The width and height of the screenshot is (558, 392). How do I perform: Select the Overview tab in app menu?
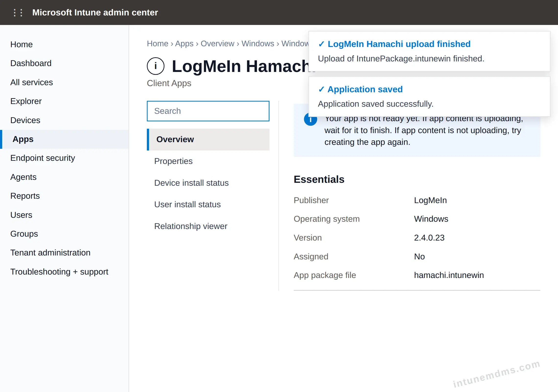[x=208, y=139]
